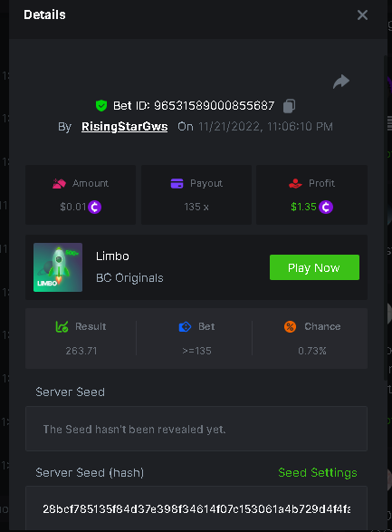Screen dimensions: 392x532
Task: Click the green verified shield icon
Action: point(101,105)
